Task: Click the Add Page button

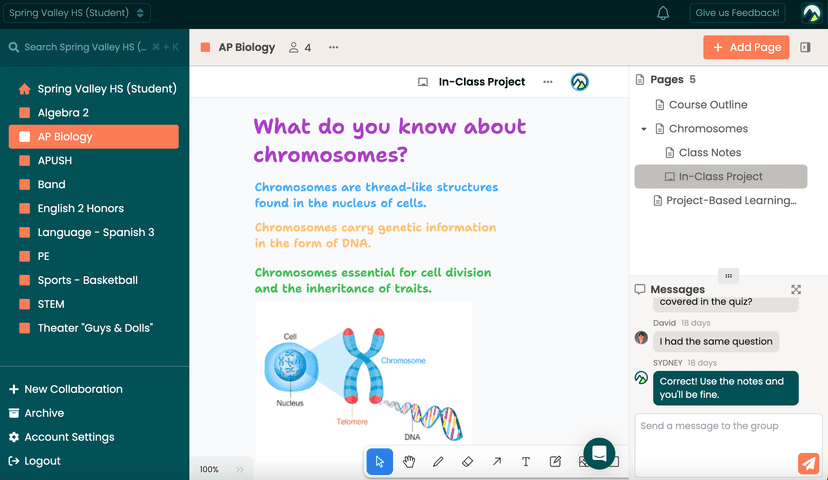Action: click(746, 47)
